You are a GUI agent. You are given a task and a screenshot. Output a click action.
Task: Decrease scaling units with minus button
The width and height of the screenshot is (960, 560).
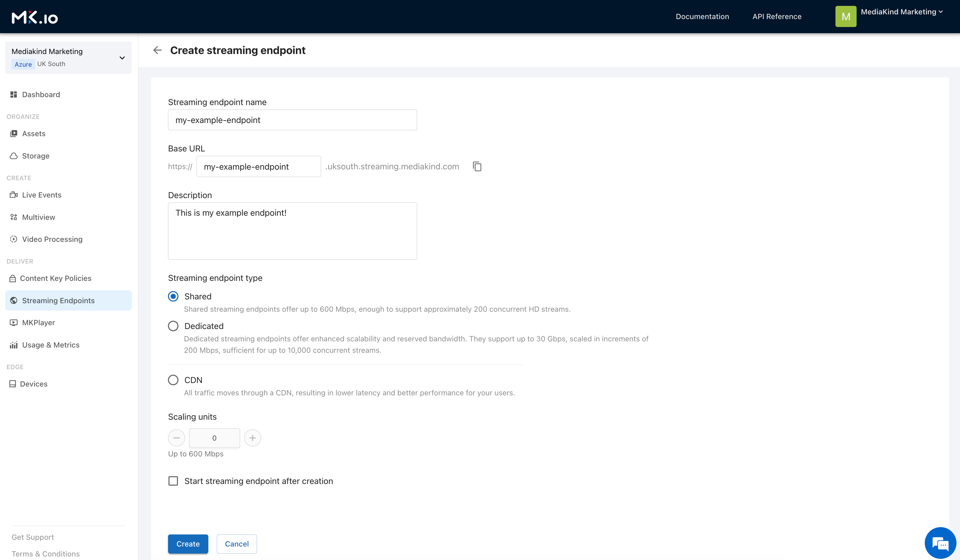point(176,438)
